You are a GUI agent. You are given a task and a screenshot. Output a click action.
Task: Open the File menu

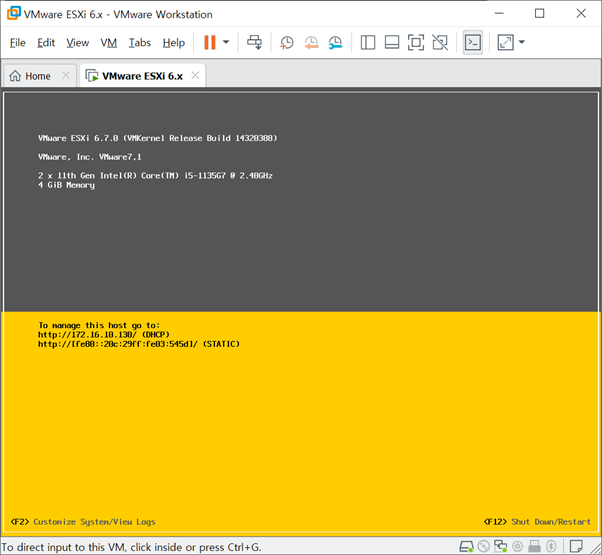18,43
